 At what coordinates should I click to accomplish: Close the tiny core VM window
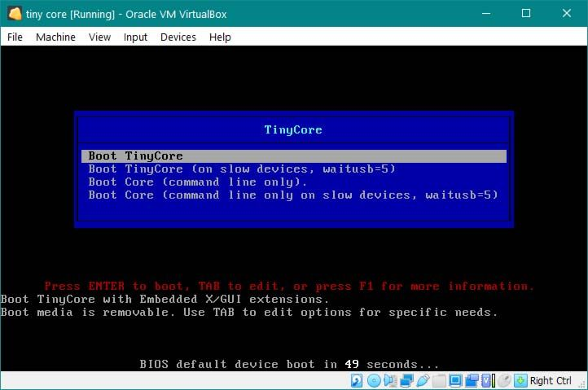click(x=567, y=14)
